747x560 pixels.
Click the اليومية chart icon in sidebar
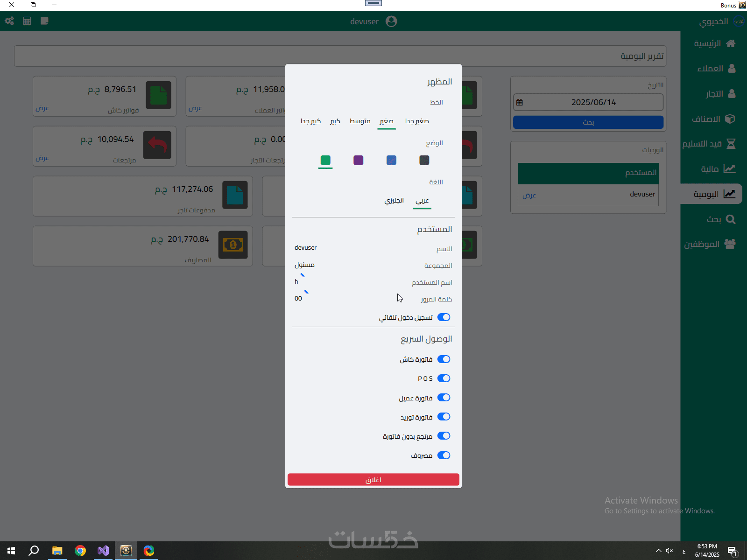(729, 194)
